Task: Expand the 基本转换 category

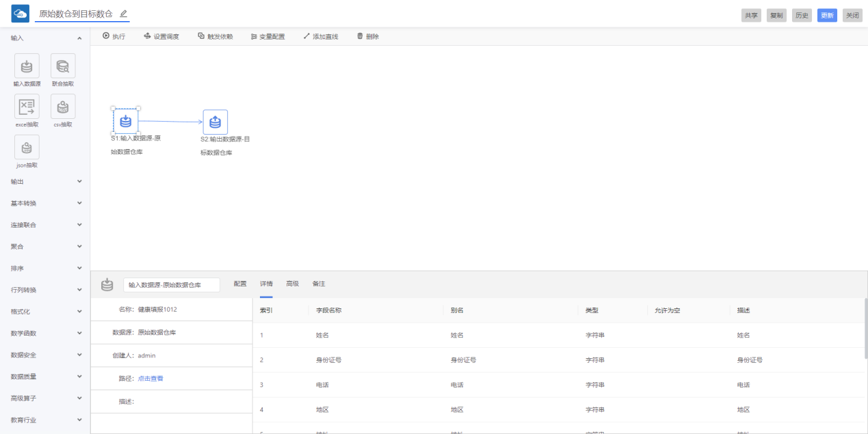Action: pos(79,204)
